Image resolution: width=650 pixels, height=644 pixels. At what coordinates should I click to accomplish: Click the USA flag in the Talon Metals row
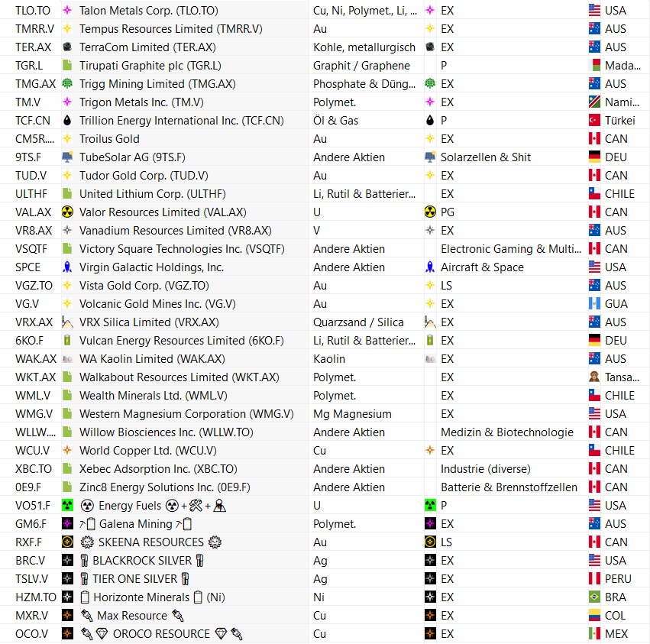point(594,11)
